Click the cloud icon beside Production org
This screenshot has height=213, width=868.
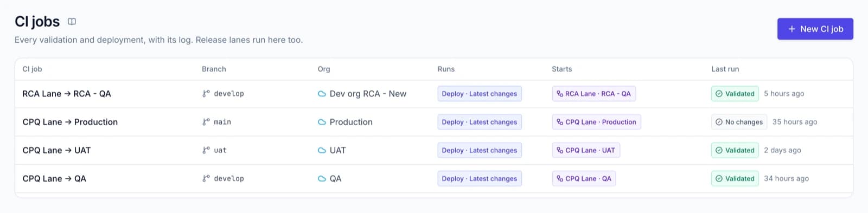click(x=322, y=122)
